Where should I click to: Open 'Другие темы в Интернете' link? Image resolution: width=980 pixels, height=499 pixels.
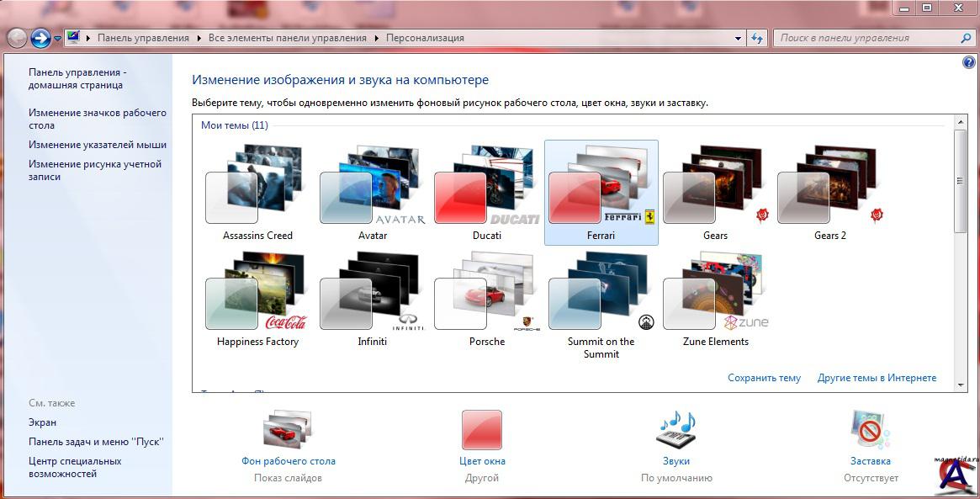point(877,378)
